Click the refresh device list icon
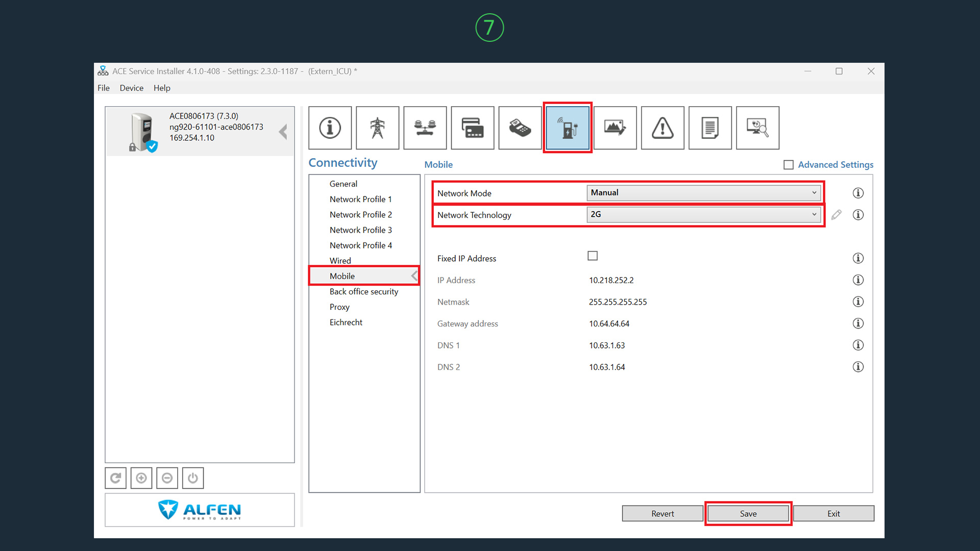The image size is (980, 551). point(116,478)
